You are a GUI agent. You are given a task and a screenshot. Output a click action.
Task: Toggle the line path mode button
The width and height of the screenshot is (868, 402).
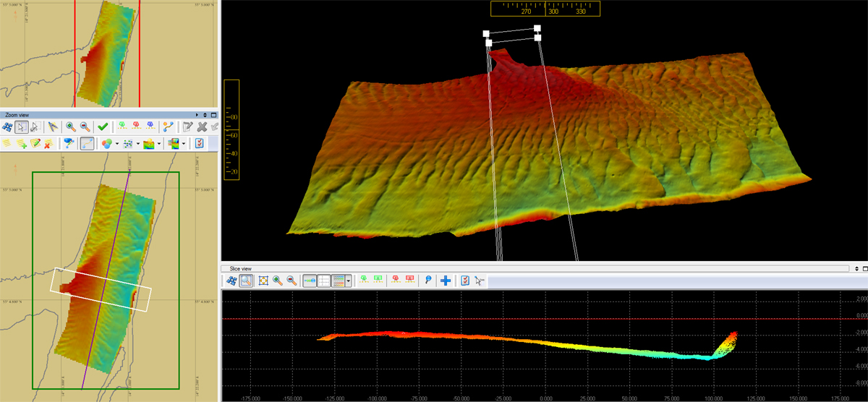coord(88,144)
